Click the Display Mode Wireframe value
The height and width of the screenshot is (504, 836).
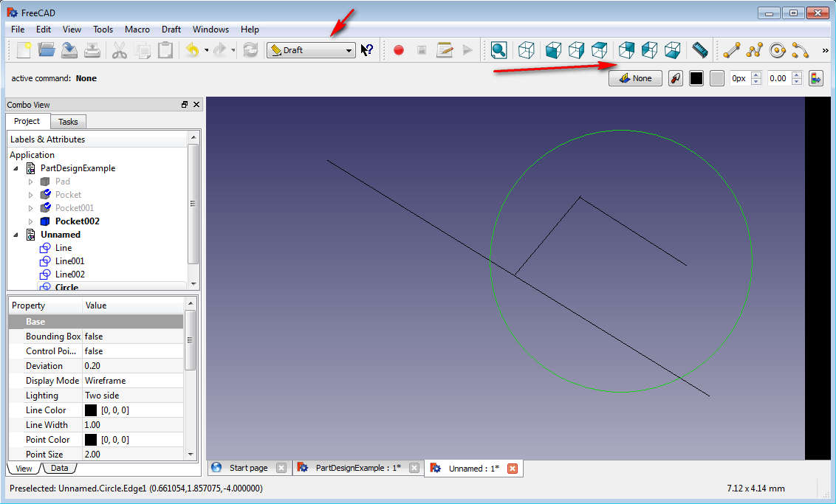132,380
